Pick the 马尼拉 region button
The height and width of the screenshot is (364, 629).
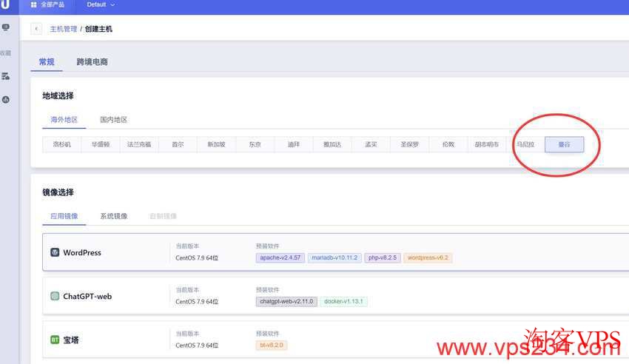pyautogui.click(x=525, y=144)
